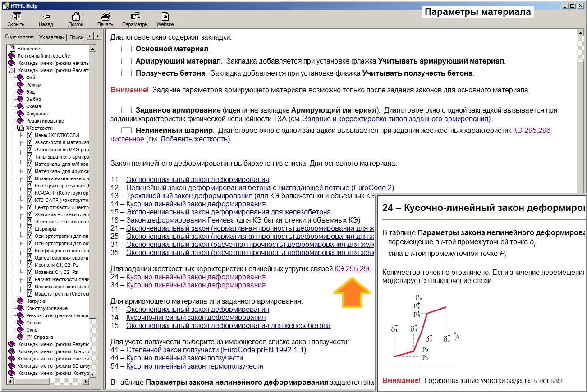Click the Website toolbar icon
Viewport: 587px width, 392px height.
(165, 19)
